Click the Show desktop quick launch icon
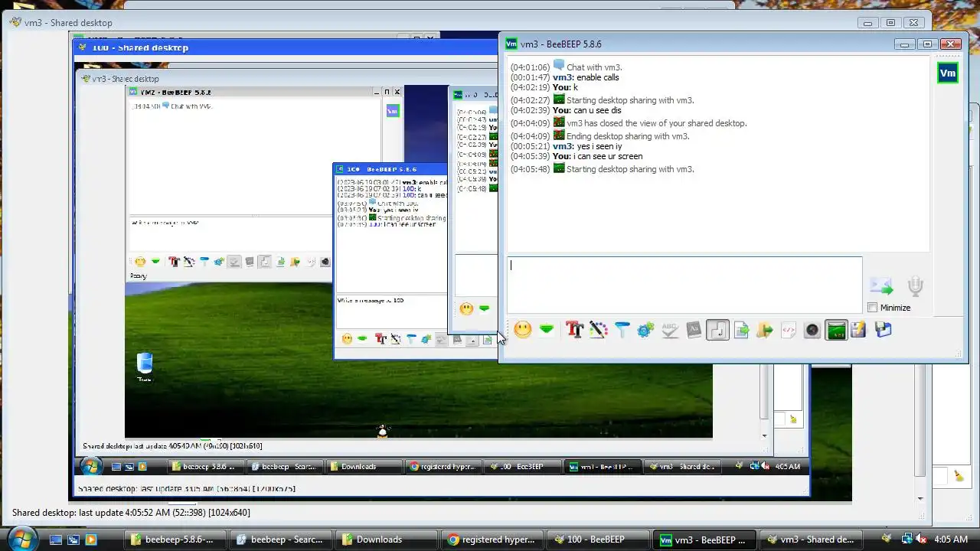980x551 pixels. pyautogui.click(x=56, y=540)
